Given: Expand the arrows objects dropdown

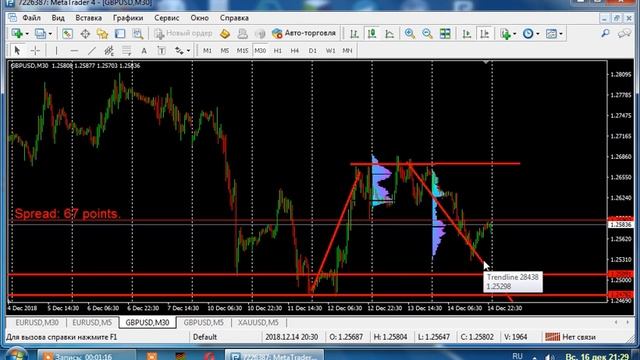Looking at the screenshot, I should [188, 51].
